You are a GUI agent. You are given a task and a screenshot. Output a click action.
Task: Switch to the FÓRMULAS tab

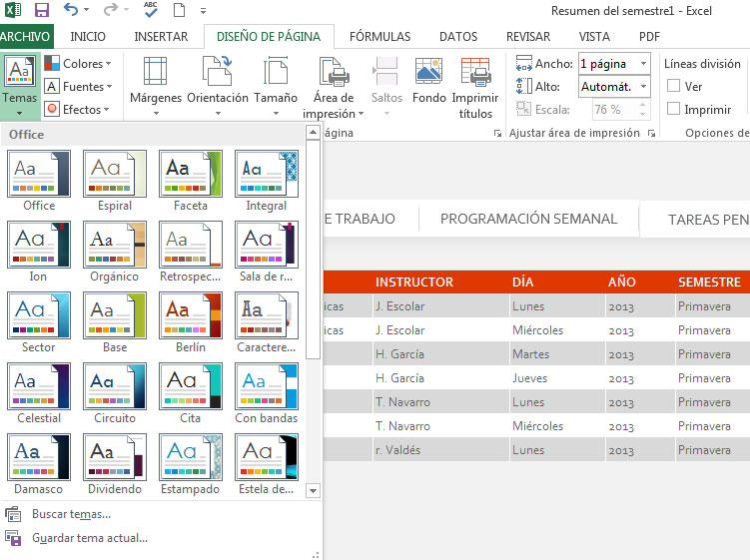pyautogui.click(x=379, y=36)
